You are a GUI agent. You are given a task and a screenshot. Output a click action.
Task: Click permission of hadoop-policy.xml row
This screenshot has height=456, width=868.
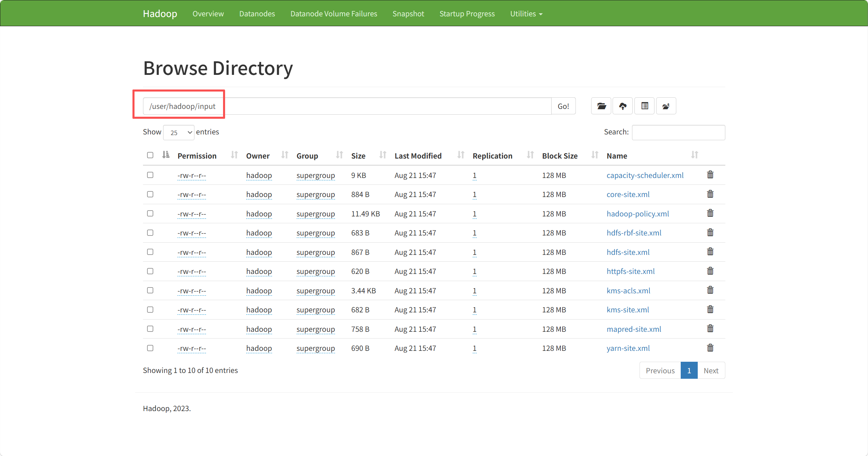coord(192,214)
